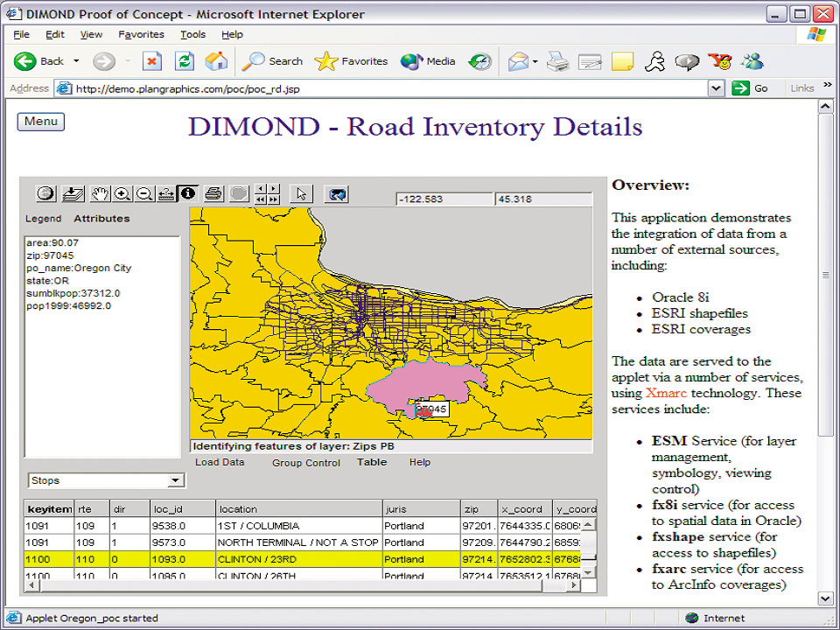Click the map print icon
Image resolution: width=840 pixels, height=630 pixels.
pos(213,193)
